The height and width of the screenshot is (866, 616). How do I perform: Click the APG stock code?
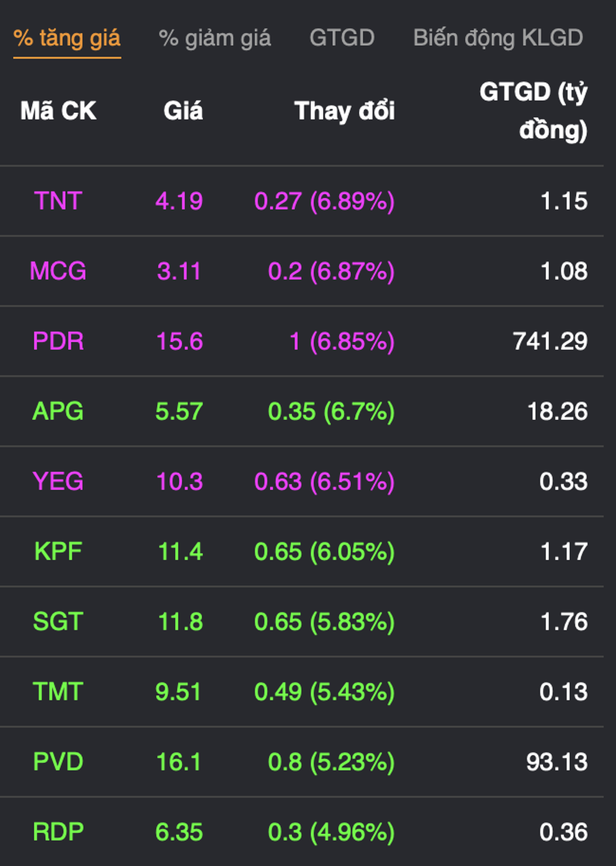(x=58, y=411)
